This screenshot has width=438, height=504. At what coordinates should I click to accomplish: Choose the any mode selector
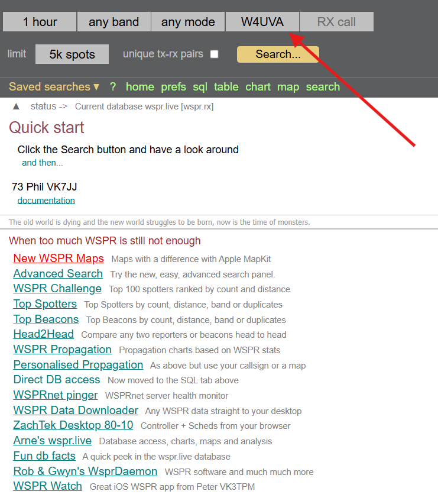point(188,22)
